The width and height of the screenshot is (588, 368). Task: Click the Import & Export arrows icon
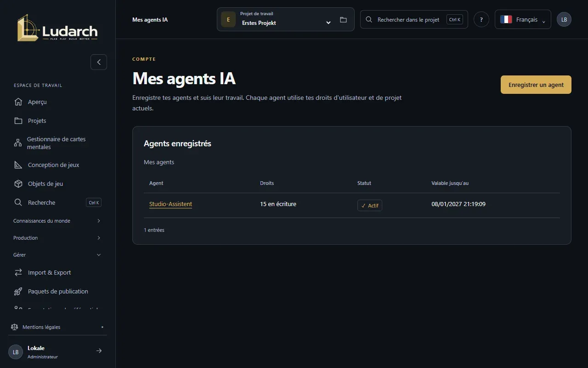click(18, 272)
